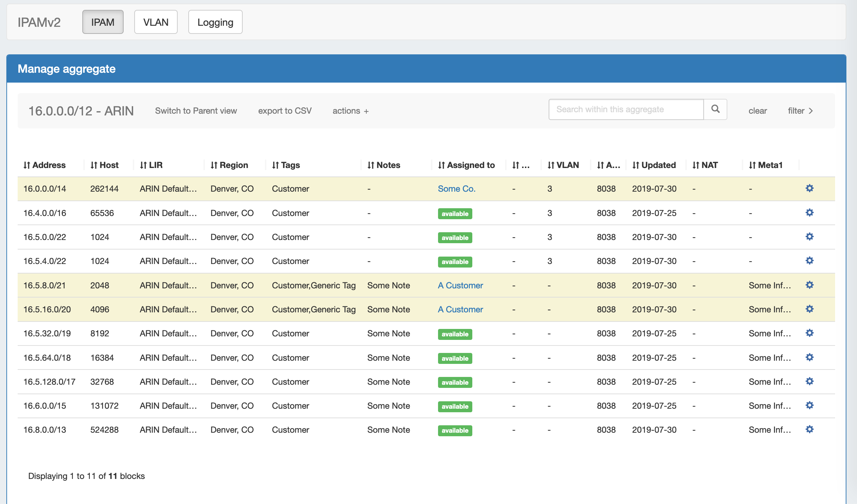Click gear icon on 16.5.32.0/19 row
This screenshot has height=504, width=857.
[809, 333]
